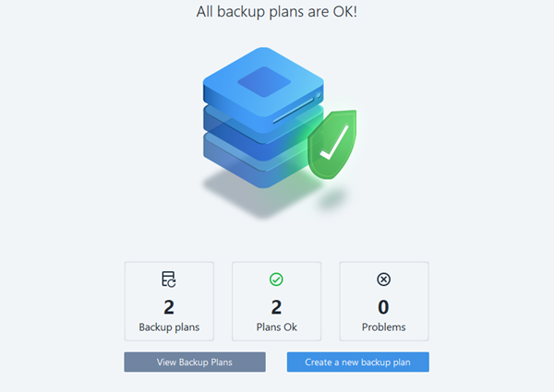Click the "All backup plans are OK!" heading
Viewport: 554px width, 392px height.
tap(276, 12)
